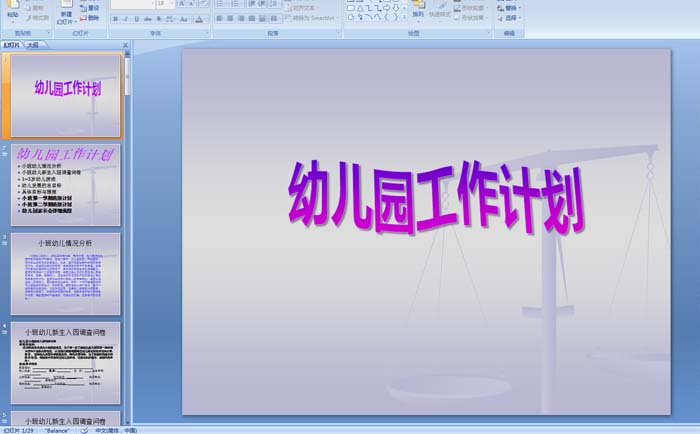Select the right brace shape in gallery
The image size is (700, 434).
pyautogui.click(x=396, y=17)
